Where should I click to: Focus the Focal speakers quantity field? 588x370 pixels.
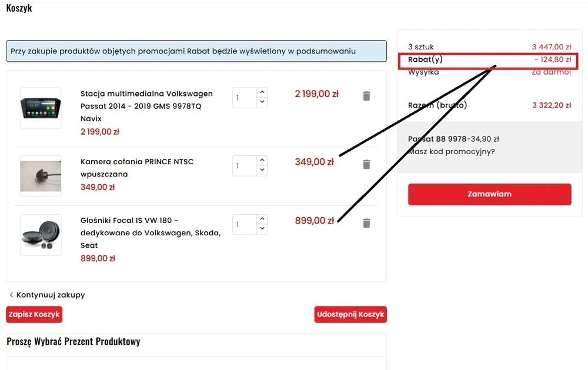(x=245, y=225)
